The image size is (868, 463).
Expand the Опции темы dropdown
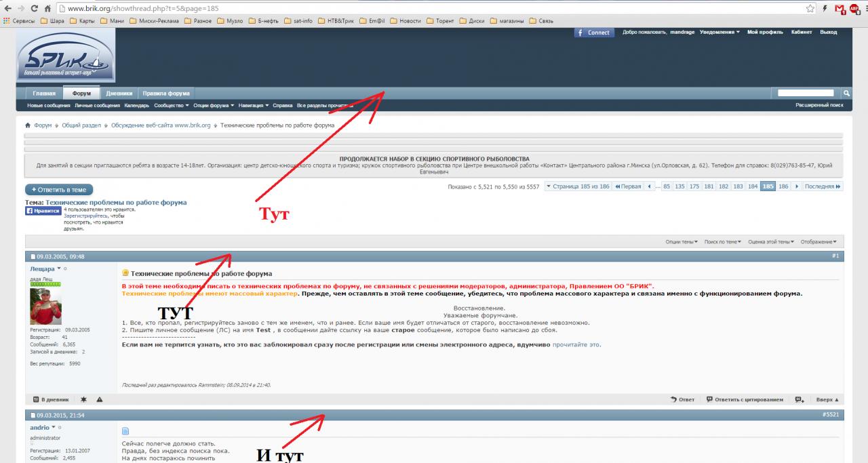682,241
